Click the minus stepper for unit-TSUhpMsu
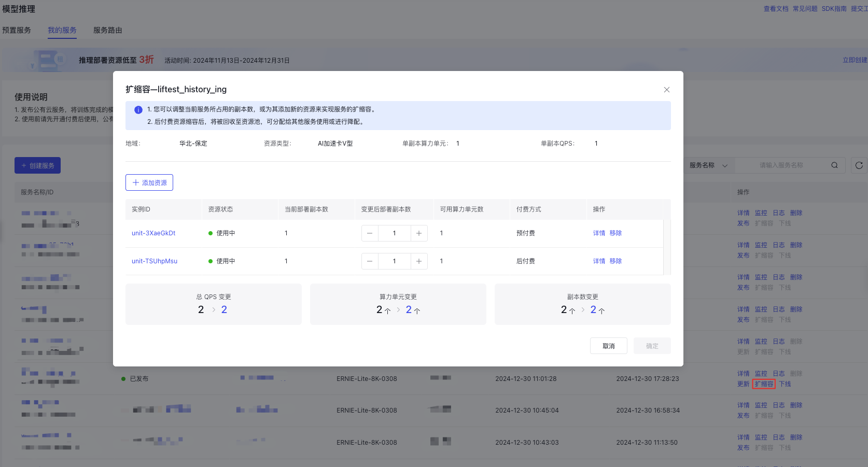 click(x=370, y=261)
